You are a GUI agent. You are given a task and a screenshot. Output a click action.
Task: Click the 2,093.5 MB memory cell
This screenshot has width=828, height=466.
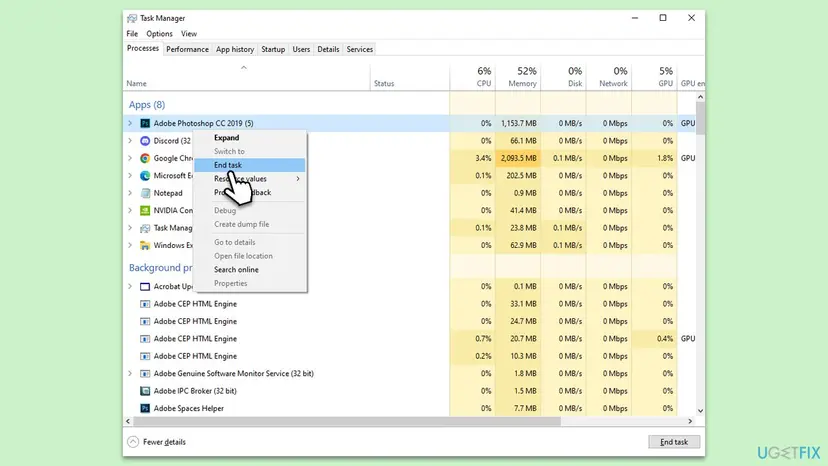pos(518,158)
